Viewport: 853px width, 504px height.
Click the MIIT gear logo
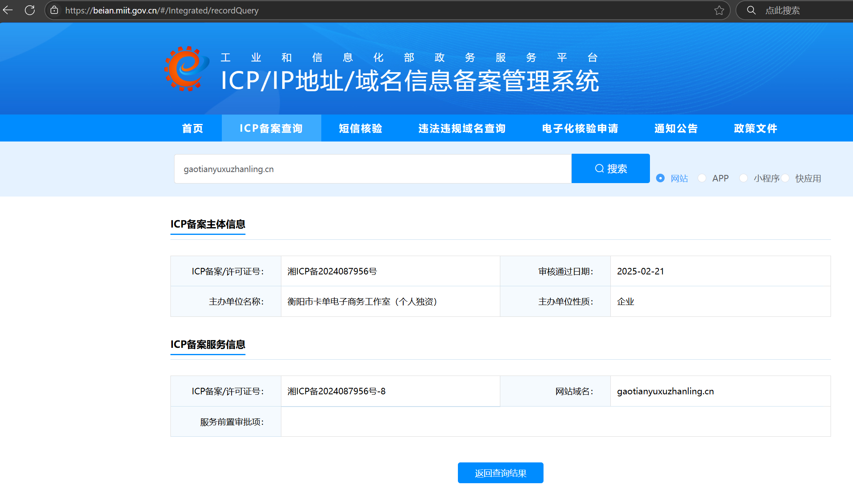point(187,69)
